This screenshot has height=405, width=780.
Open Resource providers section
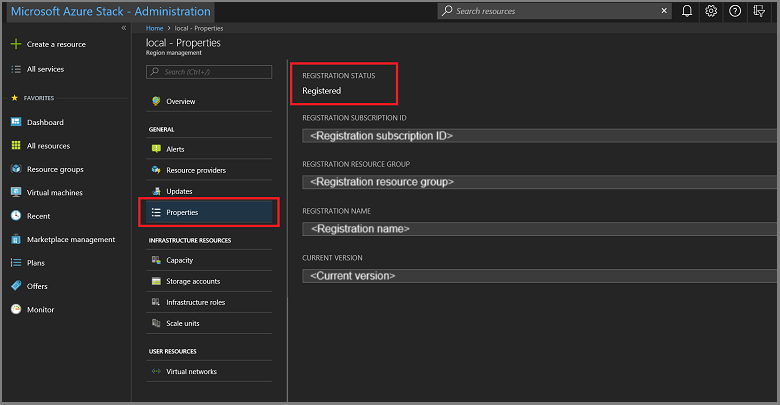(195, 170)
